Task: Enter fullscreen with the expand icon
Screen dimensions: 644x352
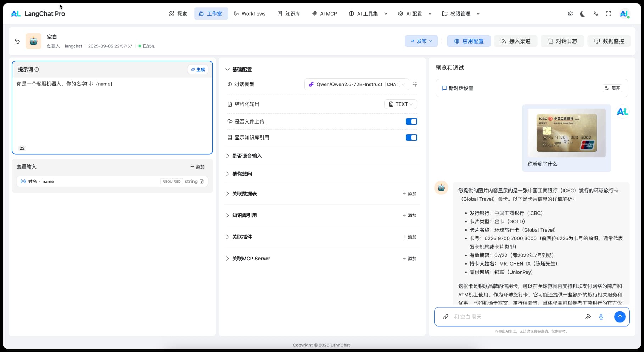Action: tap(609, 14)
